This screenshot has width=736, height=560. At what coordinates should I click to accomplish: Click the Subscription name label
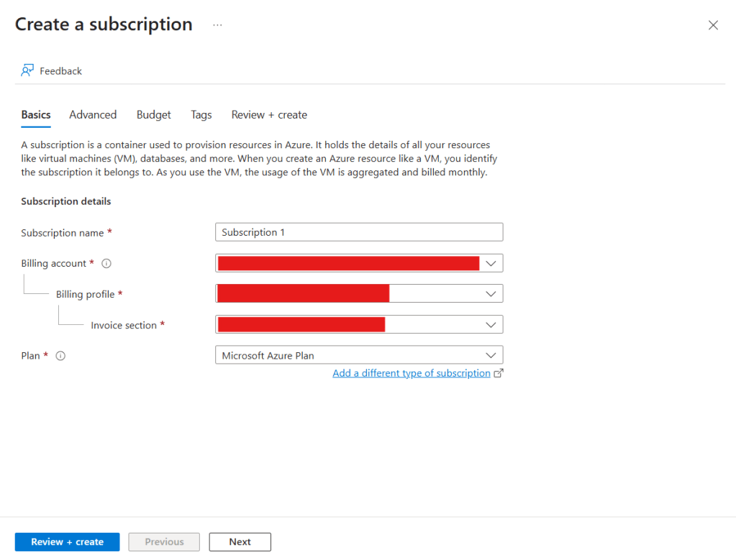pyautogui.click(x=63, y=233)
